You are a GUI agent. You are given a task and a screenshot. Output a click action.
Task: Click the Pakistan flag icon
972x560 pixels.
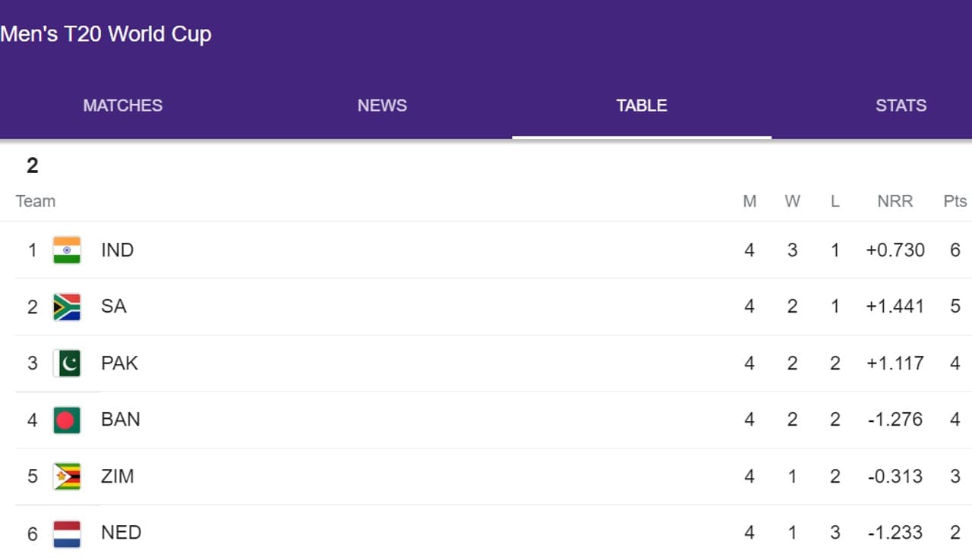pos(67,363)
